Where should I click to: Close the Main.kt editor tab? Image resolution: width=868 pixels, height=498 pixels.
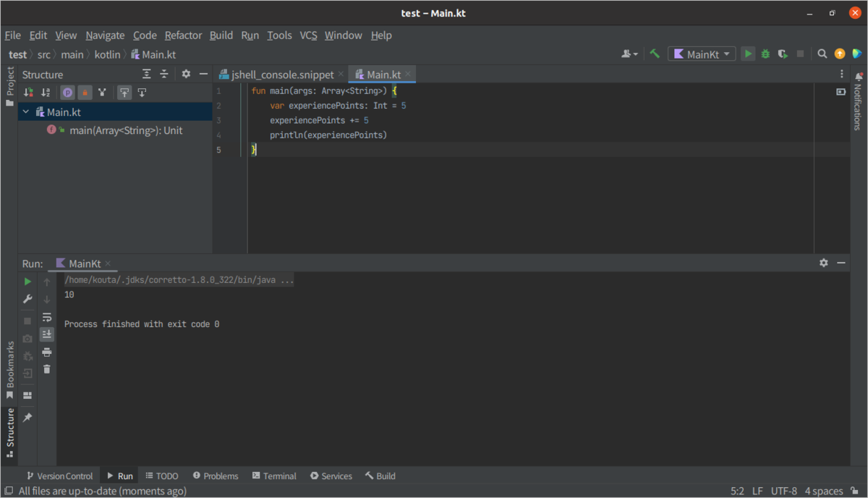(408, 74)
